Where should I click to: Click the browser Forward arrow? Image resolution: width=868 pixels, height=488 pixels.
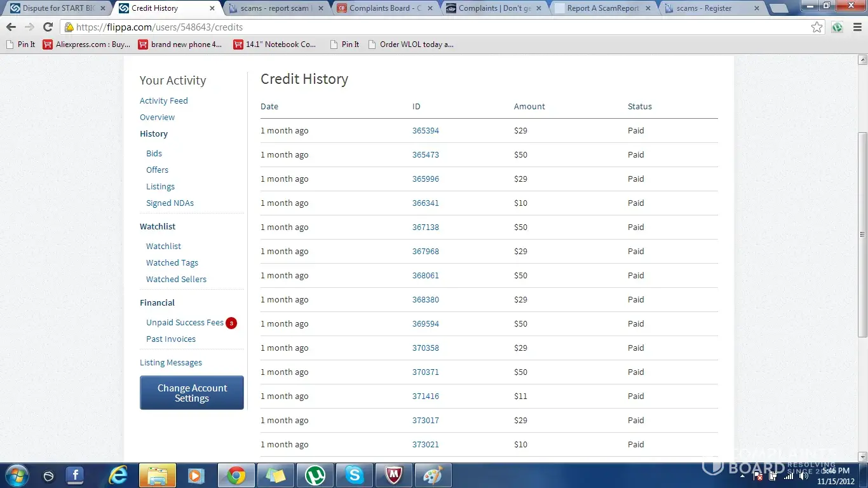(29, 27)
